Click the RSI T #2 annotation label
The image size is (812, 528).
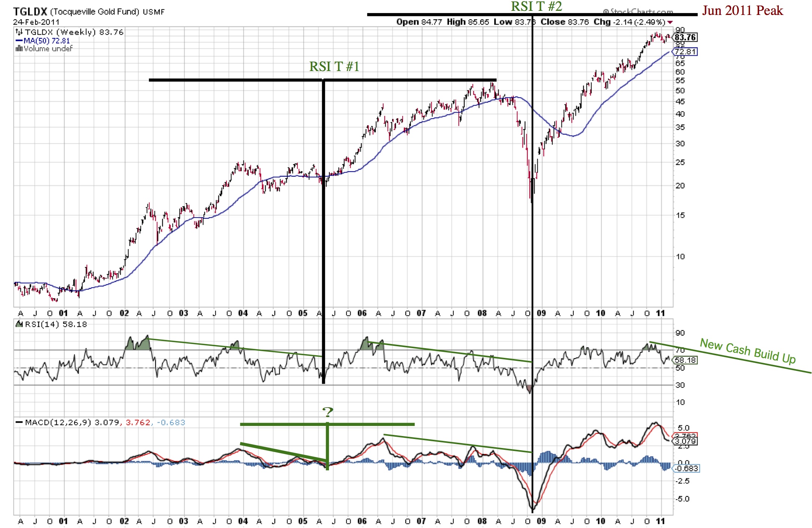pos(536,6)
